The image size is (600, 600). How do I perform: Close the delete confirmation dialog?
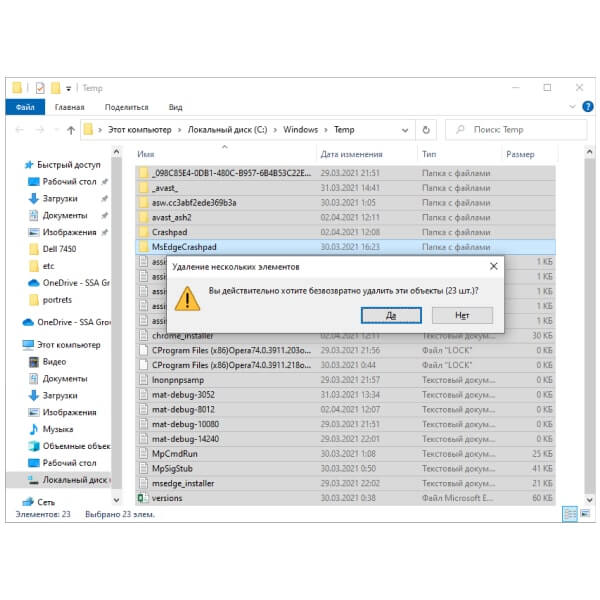(494, 266)
